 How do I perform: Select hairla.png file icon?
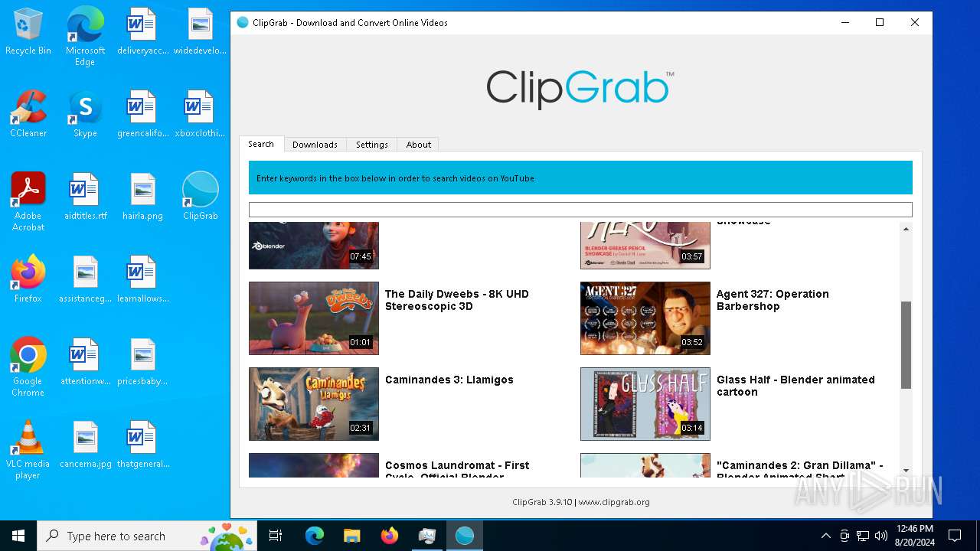pos(142,197)
